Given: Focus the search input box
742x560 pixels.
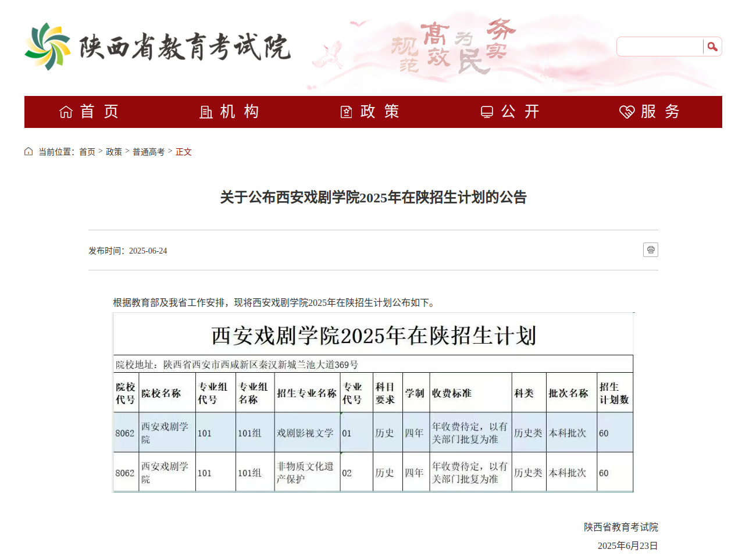Looking at the screenshot, I should coord(660,47).
